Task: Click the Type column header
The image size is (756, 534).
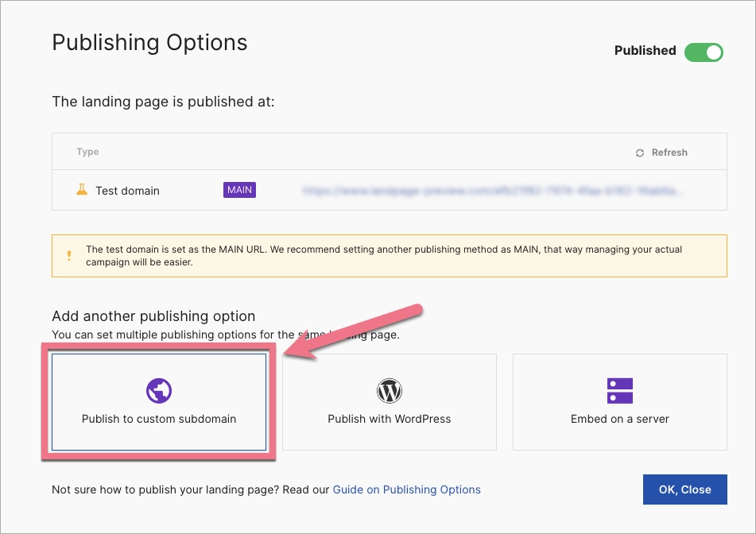Action: (x=87, y=152)
